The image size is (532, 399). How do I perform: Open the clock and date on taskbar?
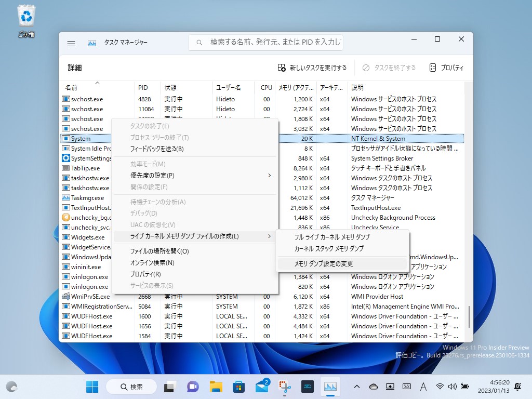(494, 387)
